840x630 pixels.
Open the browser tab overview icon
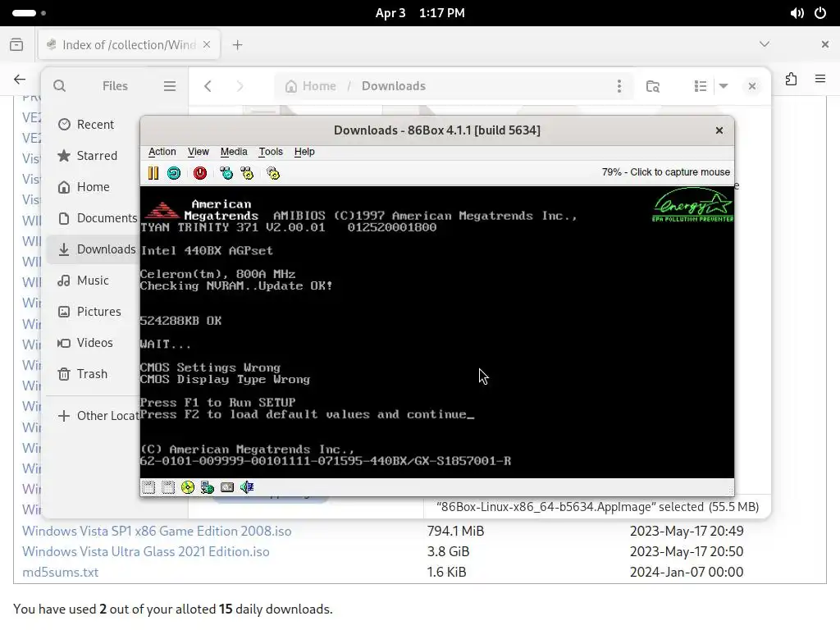click(16, 44)
